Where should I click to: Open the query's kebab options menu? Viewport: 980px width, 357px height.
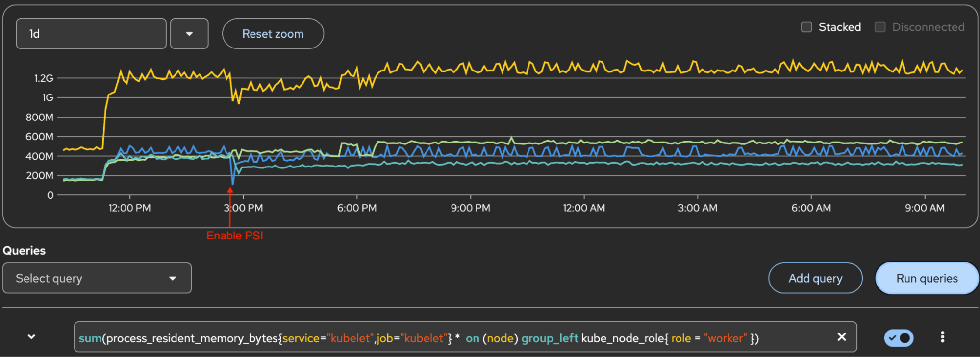tap(942, 337)
